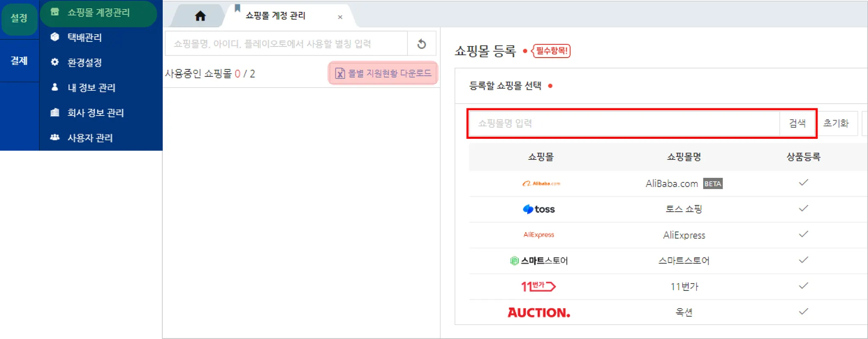The height and width of the screenshot is (339, 868).
Task: Click the 초기화 reset button
Action: pyautogui.click(x=836, y=123)
